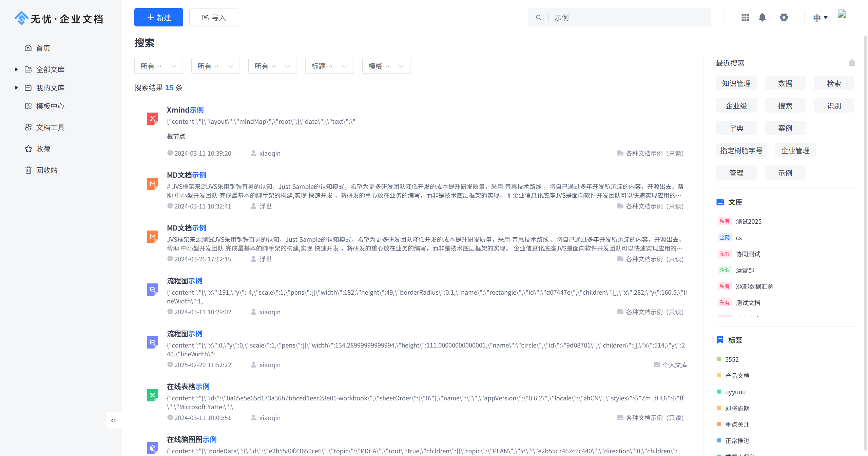Image resolution: width=868 pixels, height=456 pixels.
Task: Expand the 我的文库 tree arrow
Action: (x=16, y=88)
